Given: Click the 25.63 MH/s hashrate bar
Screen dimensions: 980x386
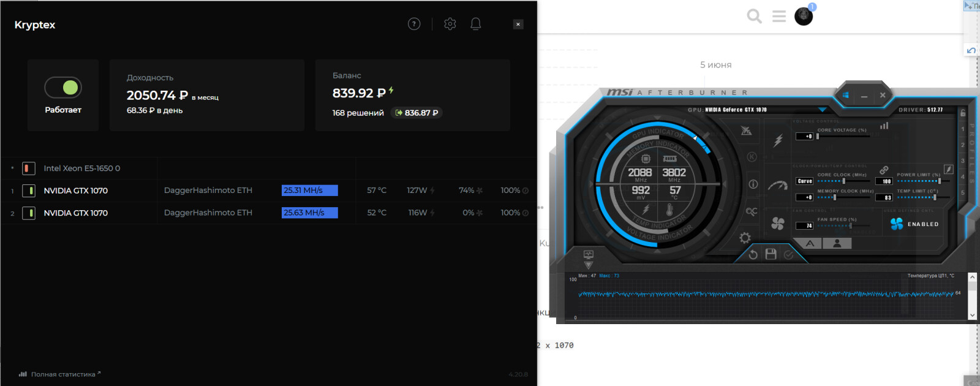Looking at the screenshot, I should tap(310, 213).
